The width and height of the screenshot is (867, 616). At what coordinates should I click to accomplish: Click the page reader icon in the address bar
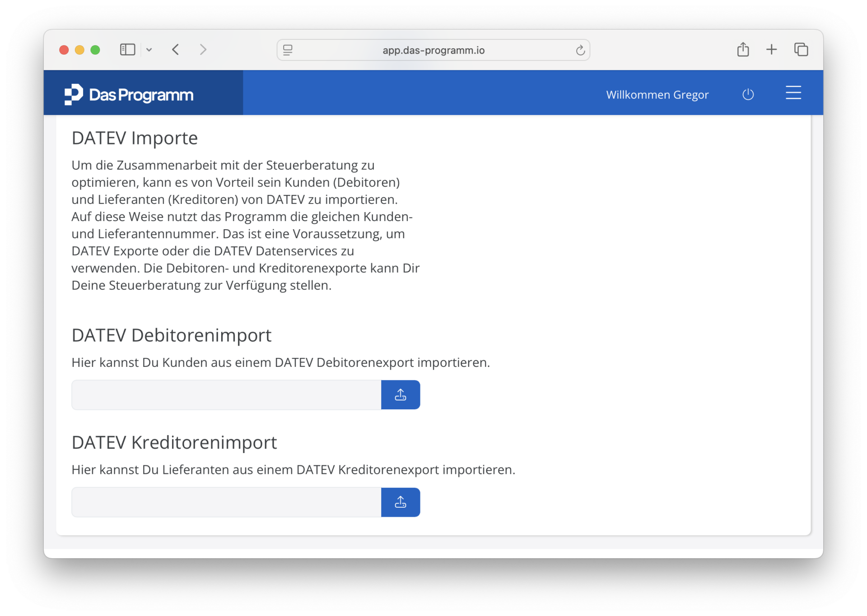tap(288, 50)
